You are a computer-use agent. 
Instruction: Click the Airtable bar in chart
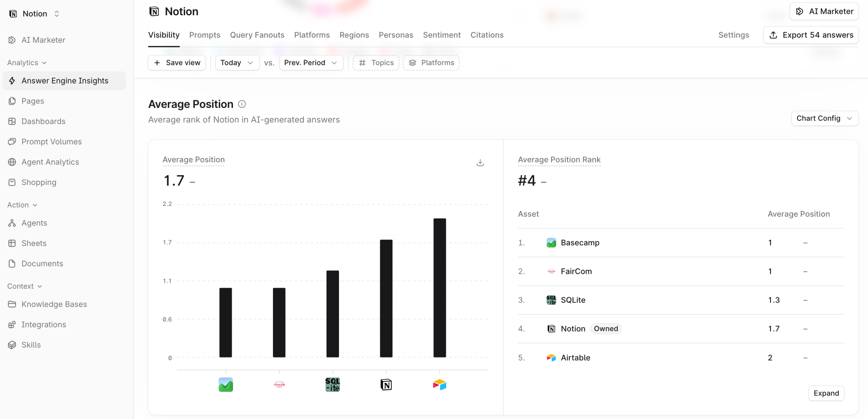pyautogui.click(x=440, y=288)
